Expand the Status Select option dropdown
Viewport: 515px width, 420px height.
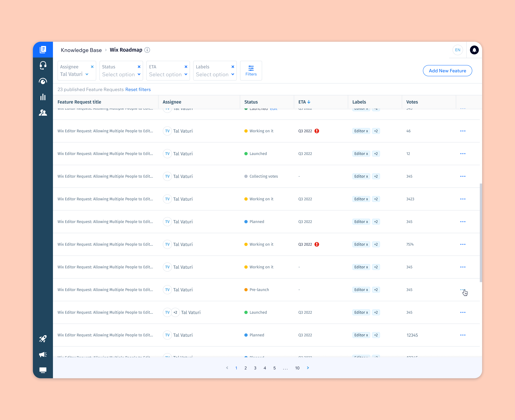point(121,74)
